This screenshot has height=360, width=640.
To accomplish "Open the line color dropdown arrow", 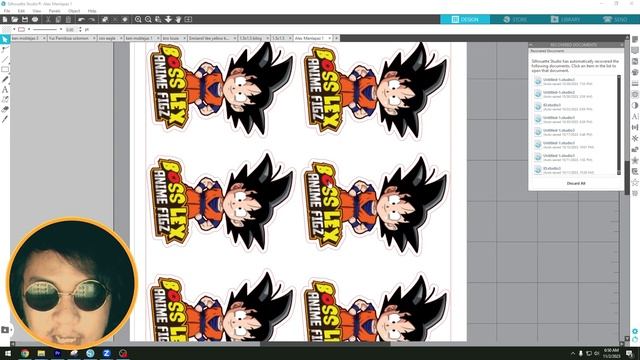I will 29,29.
